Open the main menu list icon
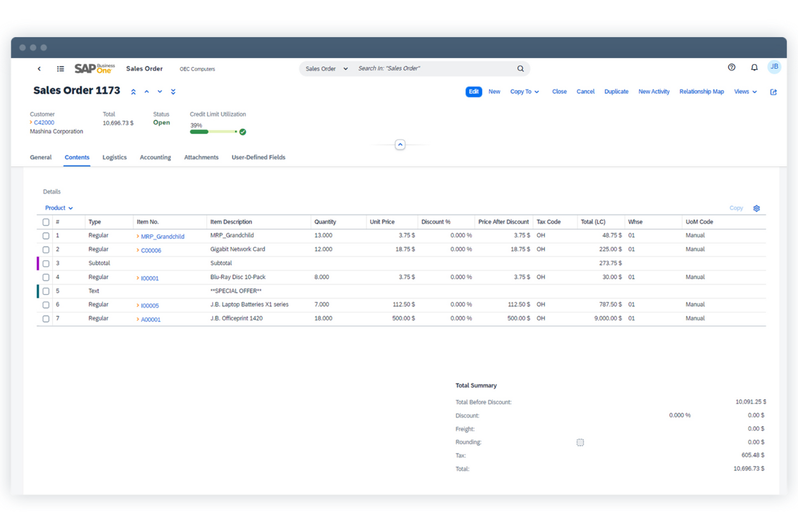The height and width of the screenshot is (532, 798). [x=60, y=69]
